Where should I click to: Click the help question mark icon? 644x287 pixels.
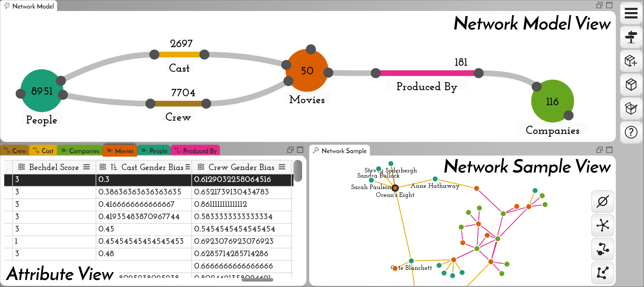631,132
